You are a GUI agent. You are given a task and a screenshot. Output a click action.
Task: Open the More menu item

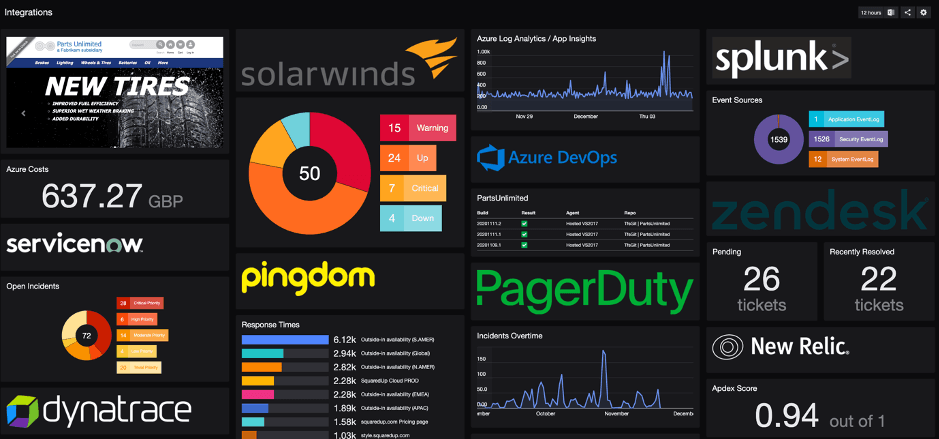click(x=163, y=63)
